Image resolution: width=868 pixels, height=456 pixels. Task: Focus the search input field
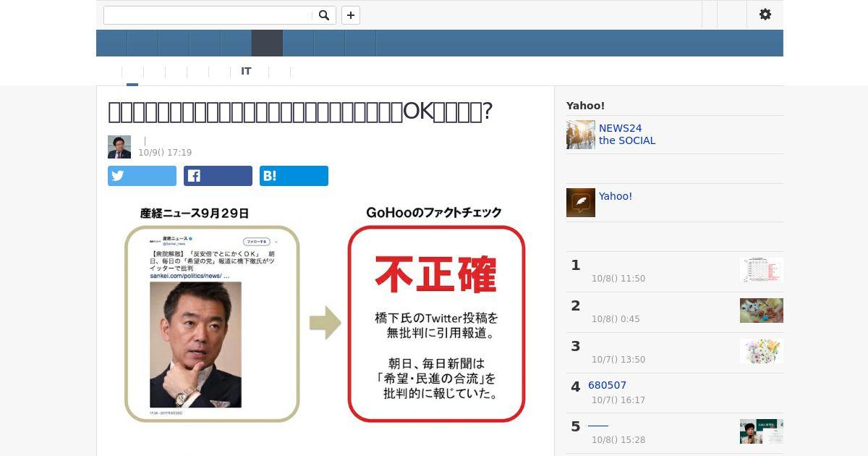pos(208,15)
